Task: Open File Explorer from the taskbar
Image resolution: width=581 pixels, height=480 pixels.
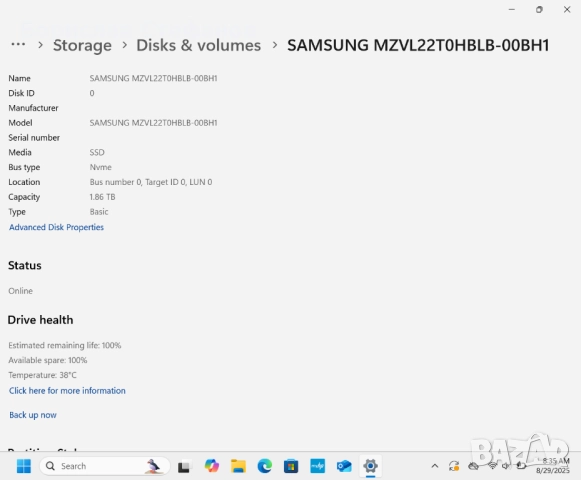Action: coord(238,466)
